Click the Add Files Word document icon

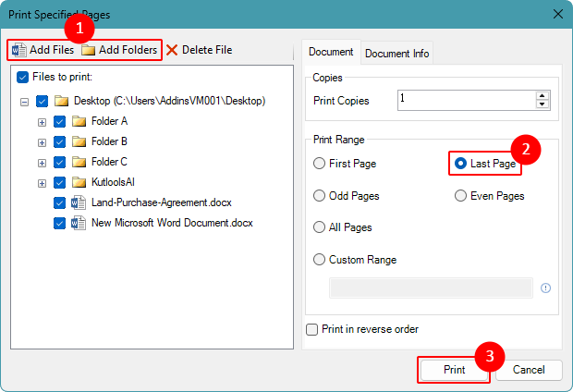point(19,50)
